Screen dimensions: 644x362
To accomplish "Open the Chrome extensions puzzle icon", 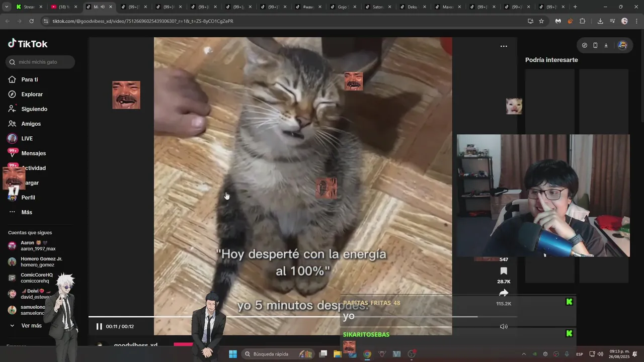I will (x=583, y=21).
